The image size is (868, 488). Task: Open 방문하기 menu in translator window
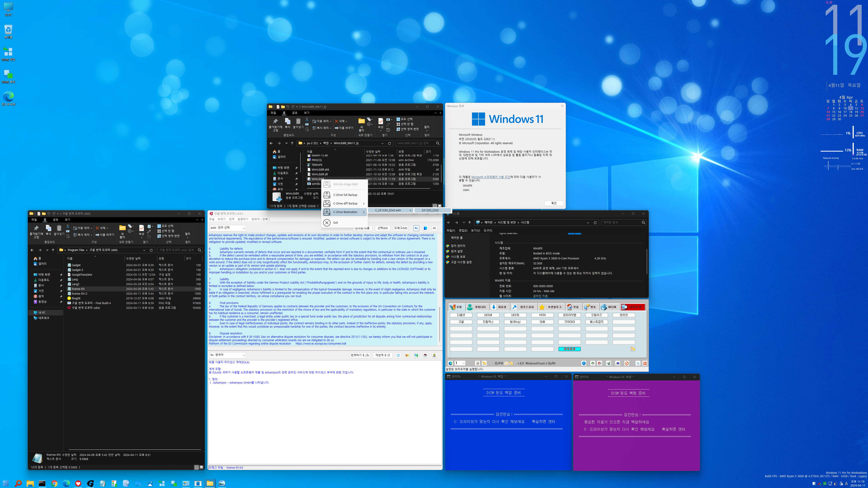pos(243,219)
